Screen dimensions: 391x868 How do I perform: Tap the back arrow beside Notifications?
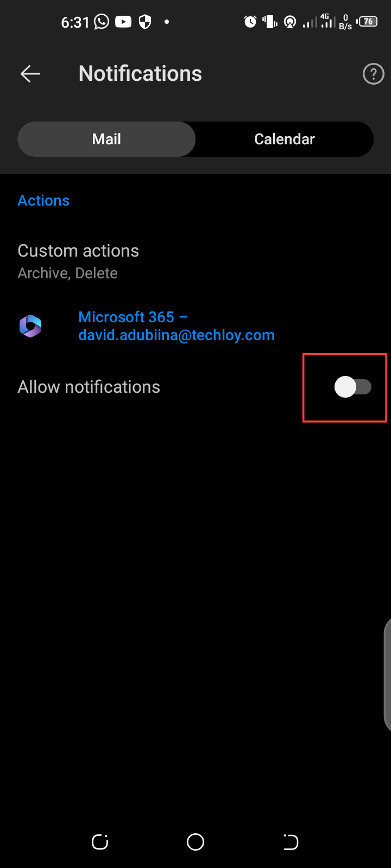[30, 74]
